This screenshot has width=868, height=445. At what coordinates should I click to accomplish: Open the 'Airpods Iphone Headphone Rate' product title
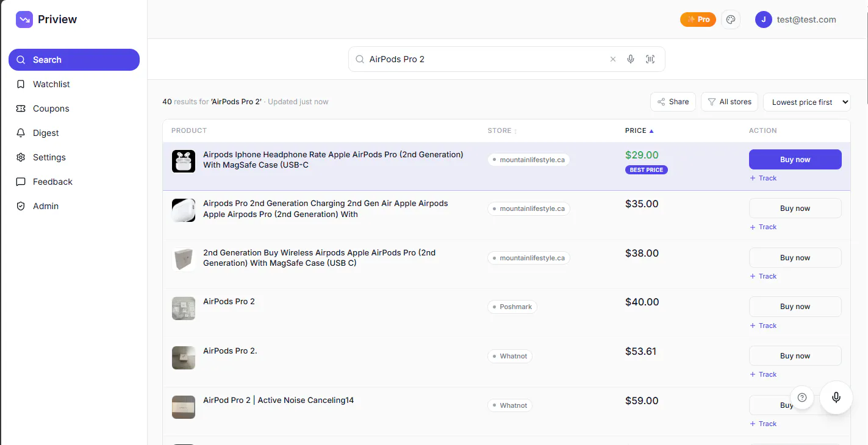pyautogui.click(x=333, y=160)
